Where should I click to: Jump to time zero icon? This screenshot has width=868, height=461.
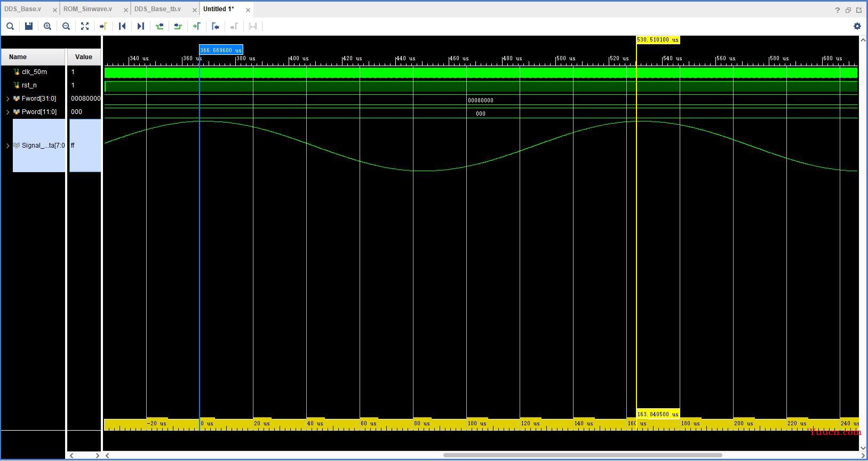(x=122, y=26)
